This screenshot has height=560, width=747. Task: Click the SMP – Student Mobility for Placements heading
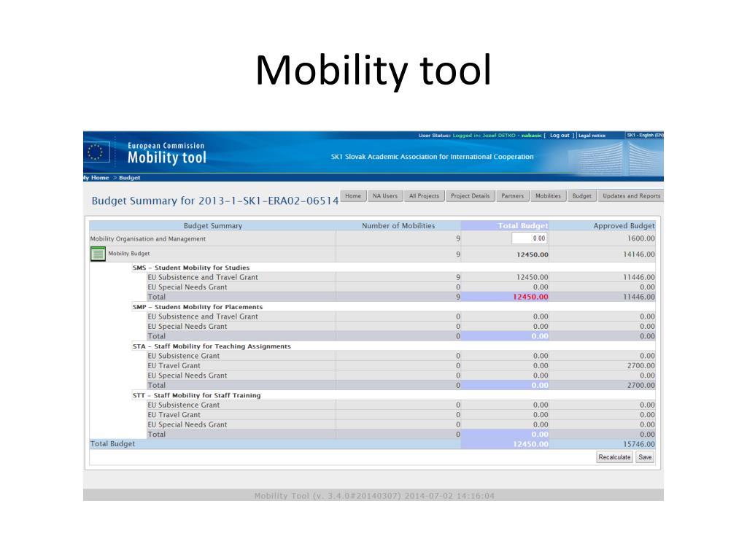(x=198, y=307)
